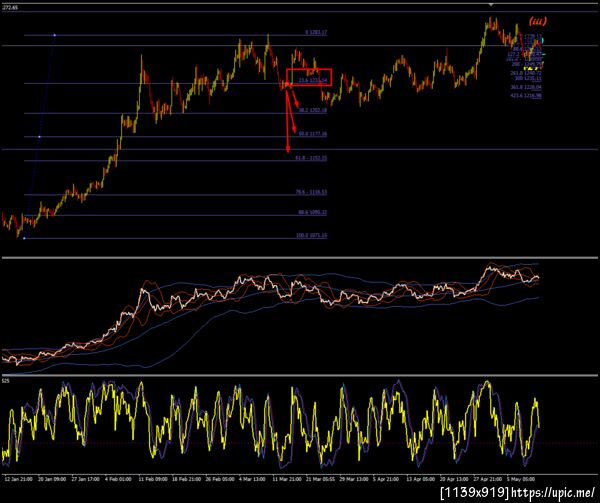Select the red (iii) wave label
600x503 pixels.
coord(538,21)
